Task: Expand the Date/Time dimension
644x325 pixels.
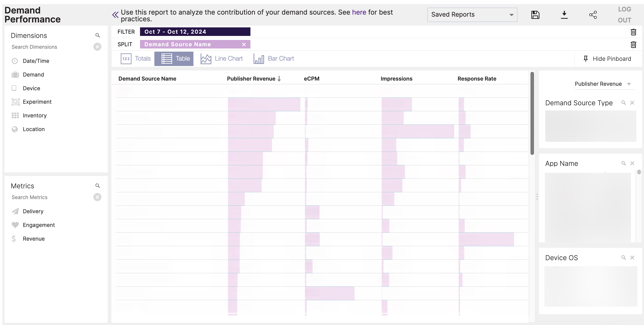Action: pyautogui.click(x=36, y=61)
